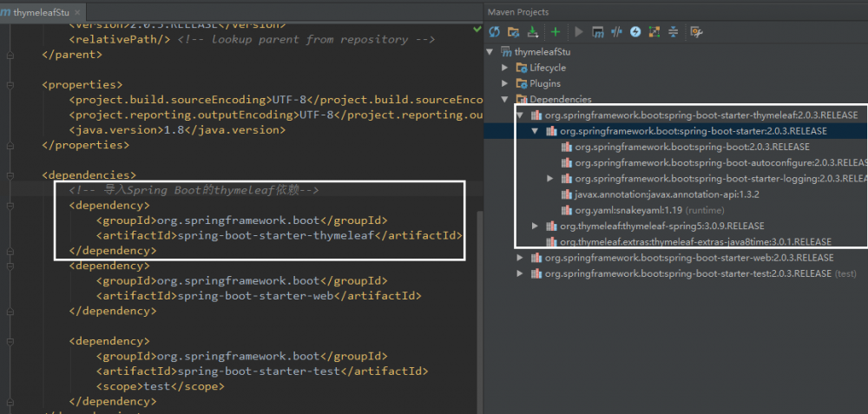Click Collapse All icon in Maven toolbar

click(x=673, y=31)
